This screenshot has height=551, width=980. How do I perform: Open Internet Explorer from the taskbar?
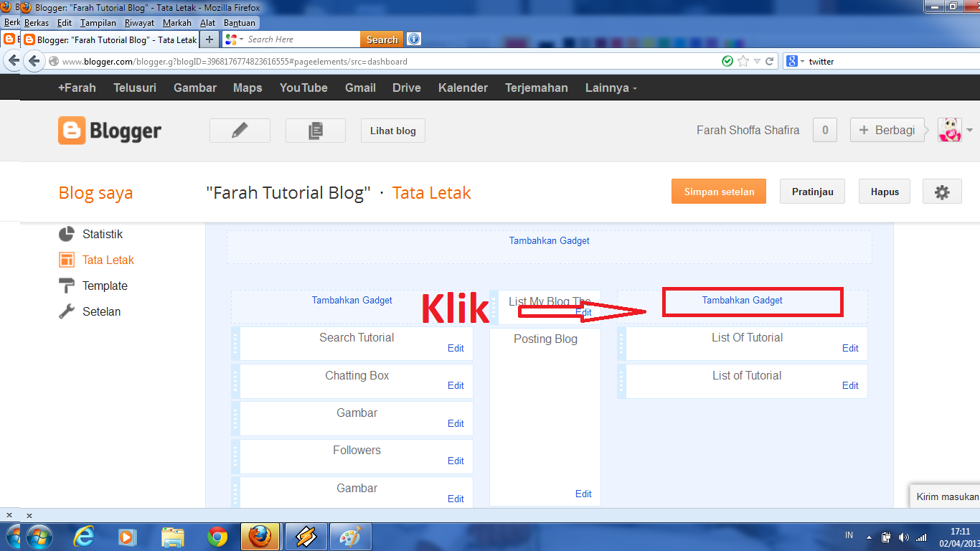coord(85,536)
